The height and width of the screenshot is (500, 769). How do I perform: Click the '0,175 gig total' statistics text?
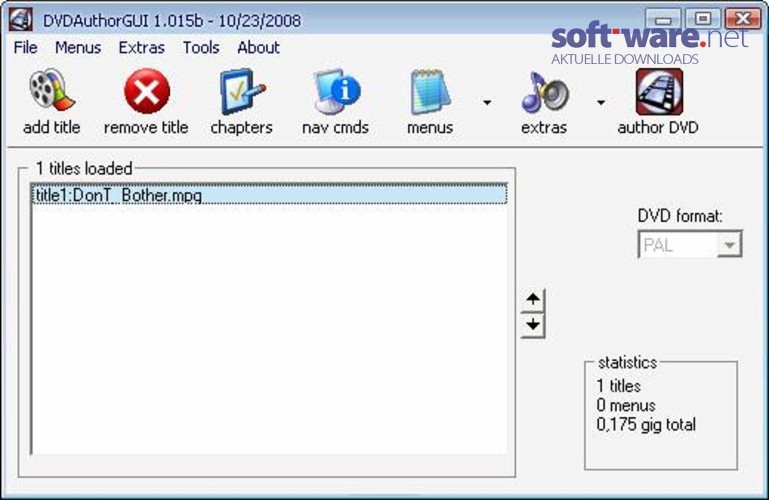click(x=646, y=425)
